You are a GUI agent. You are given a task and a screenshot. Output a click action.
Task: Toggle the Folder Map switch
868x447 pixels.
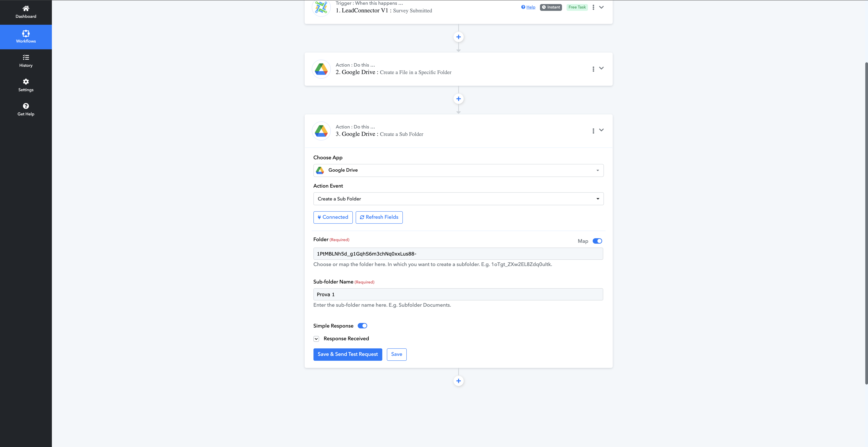click(597, 241)
